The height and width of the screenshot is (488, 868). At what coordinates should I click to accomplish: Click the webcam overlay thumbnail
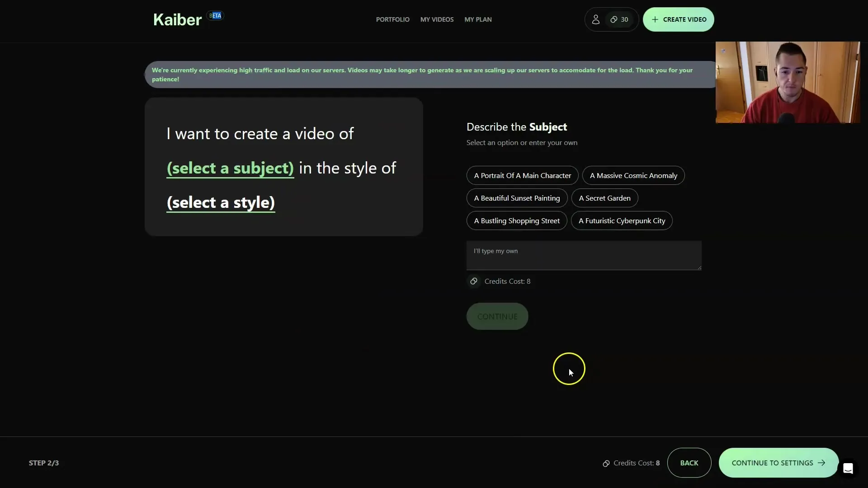(788, 82)
